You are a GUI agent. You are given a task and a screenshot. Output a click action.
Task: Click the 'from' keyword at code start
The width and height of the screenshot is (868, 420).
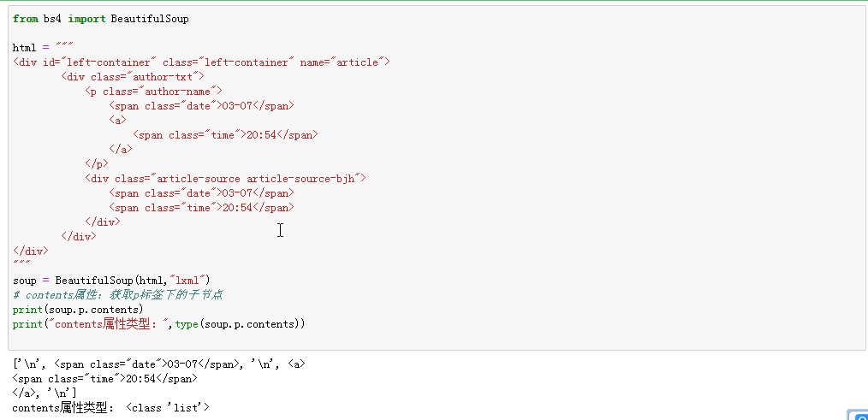tap(25, 19)
